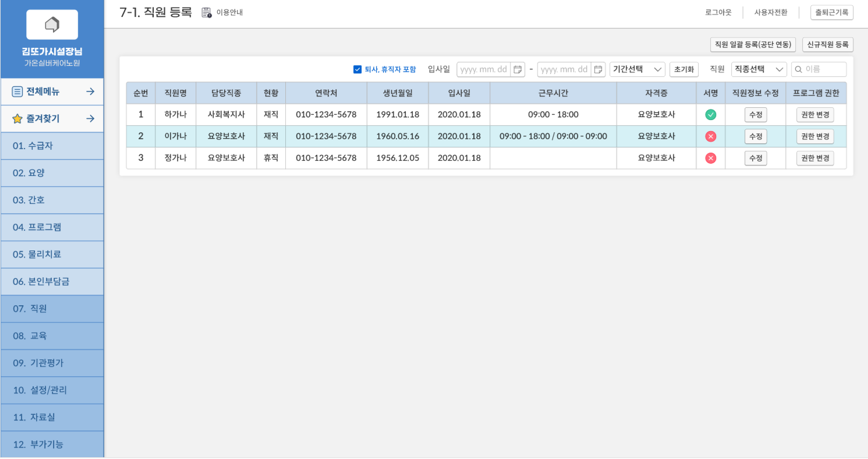Click red signature X for 정가나
This screenshot has height=459, width=868.
(x=710, y=158)
